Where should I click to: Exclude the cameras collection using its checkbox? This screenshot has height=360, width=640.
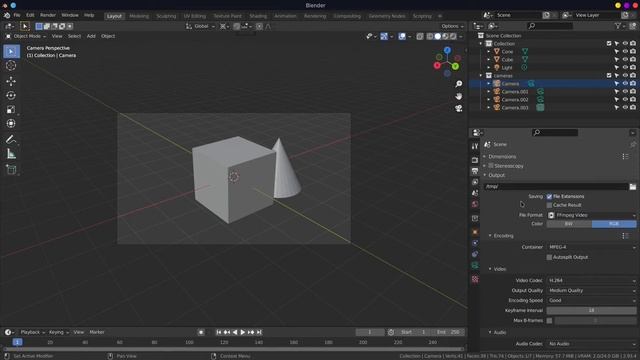(x=609, y=76)
